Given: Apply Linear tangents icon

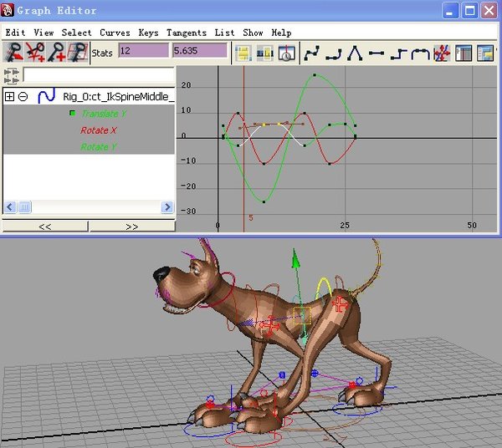Looking at the screenshot, I should 355,53.
